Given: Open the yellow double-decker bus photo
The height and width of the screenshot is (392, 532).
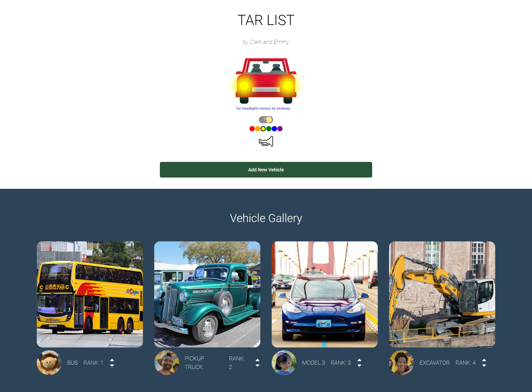Looking at the screenshot, I should pyautogui.click(x=90, y=294).
